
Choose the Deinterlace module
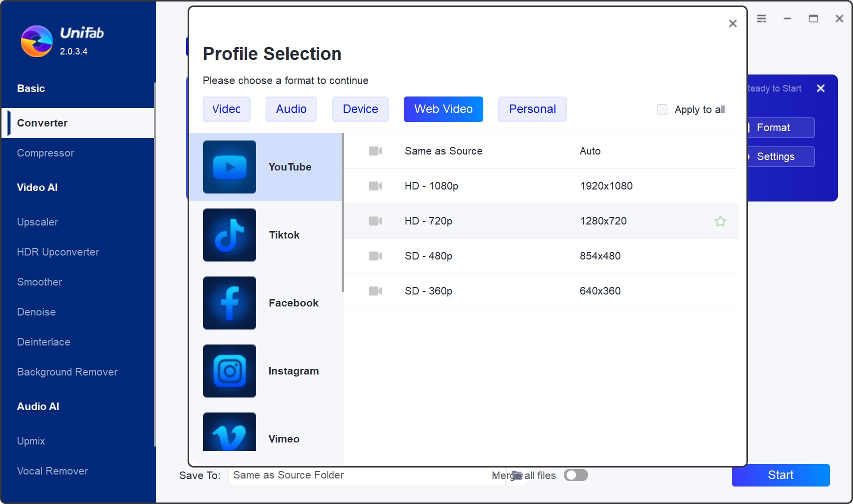click(44, 342)
